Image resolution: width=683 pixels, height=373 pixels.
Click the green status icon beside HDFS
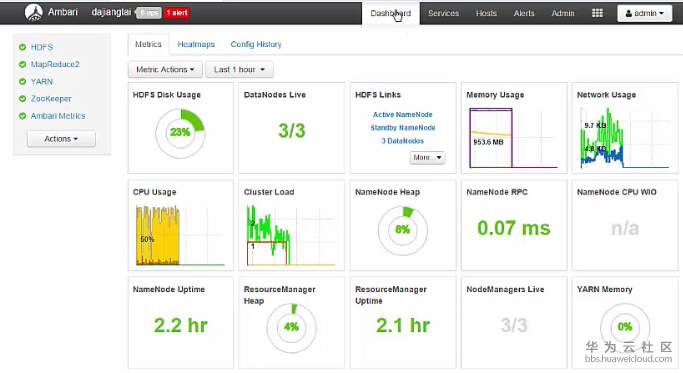(22, 47)
